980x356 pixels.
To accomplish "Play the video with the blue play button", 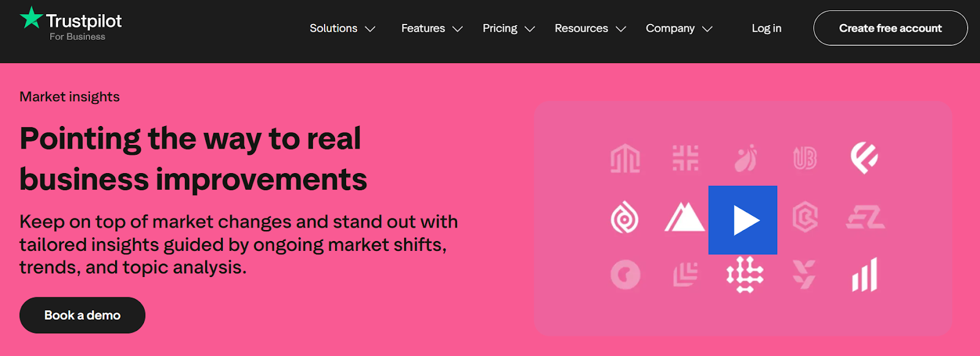I will click(743, 220).
